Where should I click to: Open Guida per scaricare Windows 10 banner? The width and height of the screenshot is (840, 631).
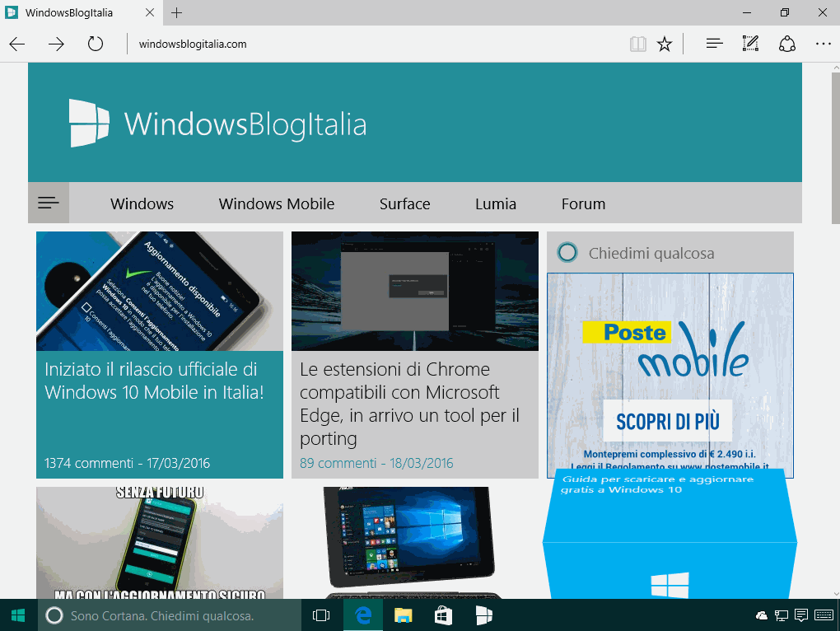pos(670,534)
